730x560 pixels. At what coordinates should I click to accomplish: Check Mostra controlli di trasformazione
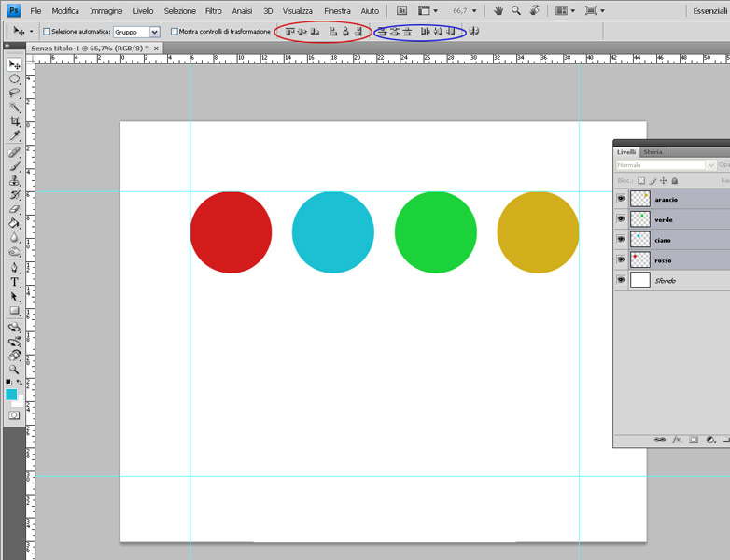tap(175, 32)
